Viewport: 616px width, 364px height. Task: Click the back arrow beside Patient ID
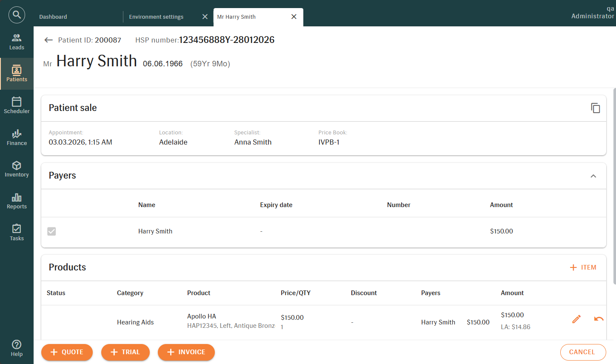[x=48, y=40]
